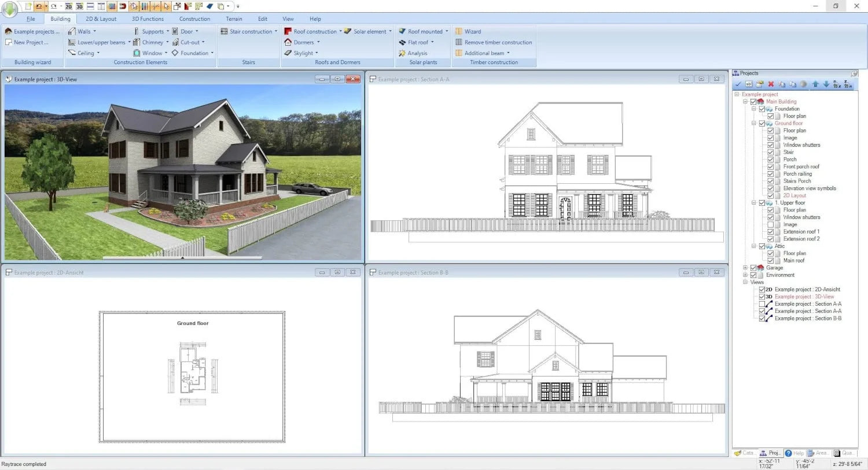Open the Chimney dropdown arrow

(x=168, y=42)
